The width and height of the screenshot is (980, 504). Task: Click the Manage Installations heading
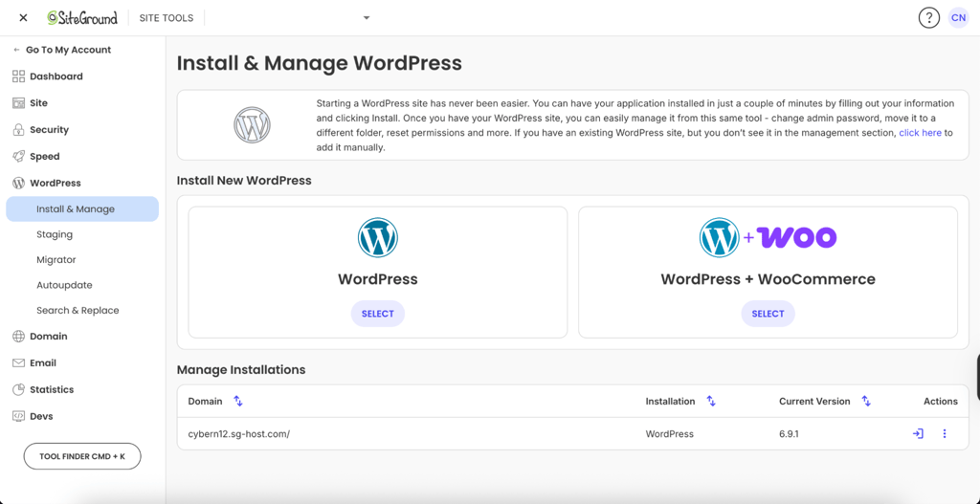[241, 370]
